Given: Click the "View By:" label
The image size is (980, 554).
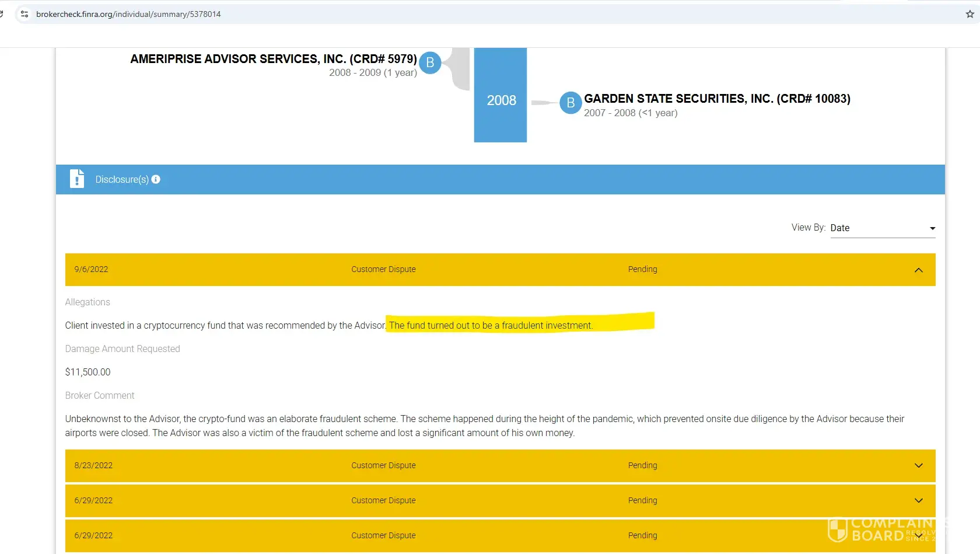Looking at the screenshot, I should click(x=808, y=228).
